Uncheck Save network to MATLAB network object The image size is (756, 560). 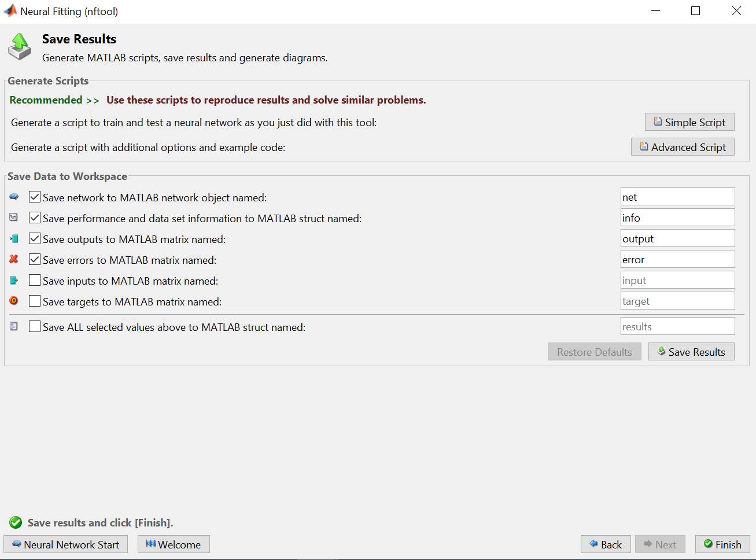coord(35,197)
